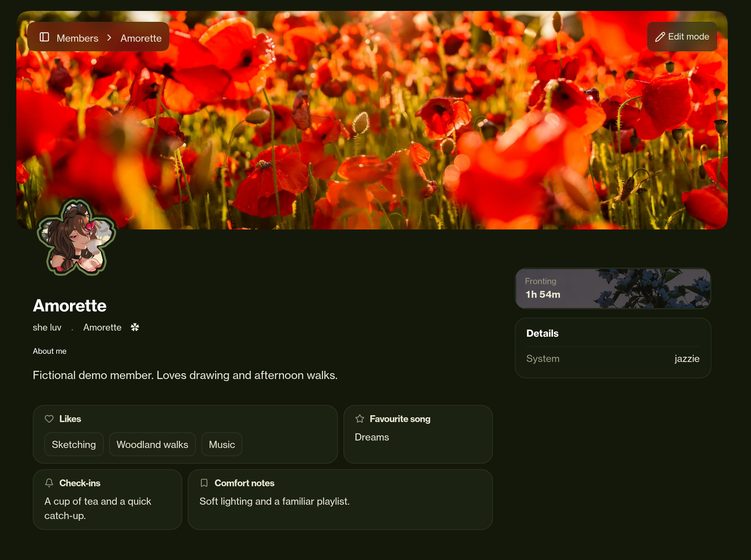751x560 pixels.
Task: Click the Check-ins heading
Action: [x=80, y=483]
